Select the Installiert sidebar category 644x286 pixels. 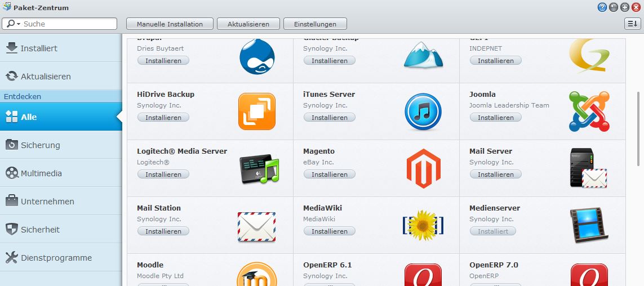click(x=61, y=48)
